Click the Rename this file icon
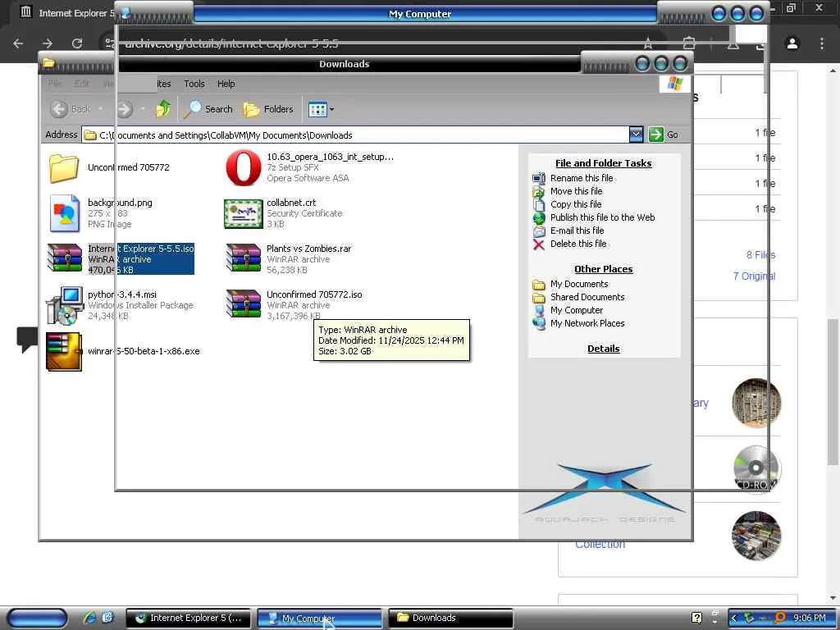This screenshot has height=630, width=840. coord(538,178)
